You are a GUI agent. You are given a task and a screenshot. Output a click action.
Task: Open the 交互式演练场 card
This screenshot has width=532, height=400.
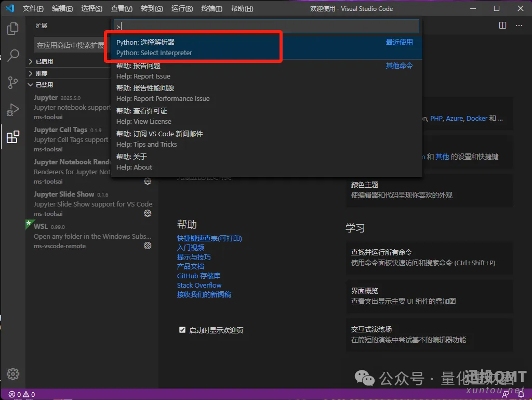click(429, 334)
